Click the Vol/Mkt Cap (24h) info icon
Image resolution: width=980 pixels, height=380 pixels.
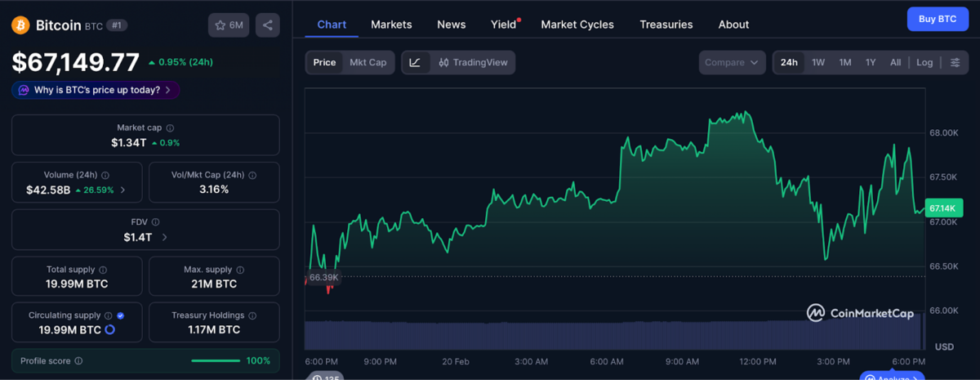252,175
